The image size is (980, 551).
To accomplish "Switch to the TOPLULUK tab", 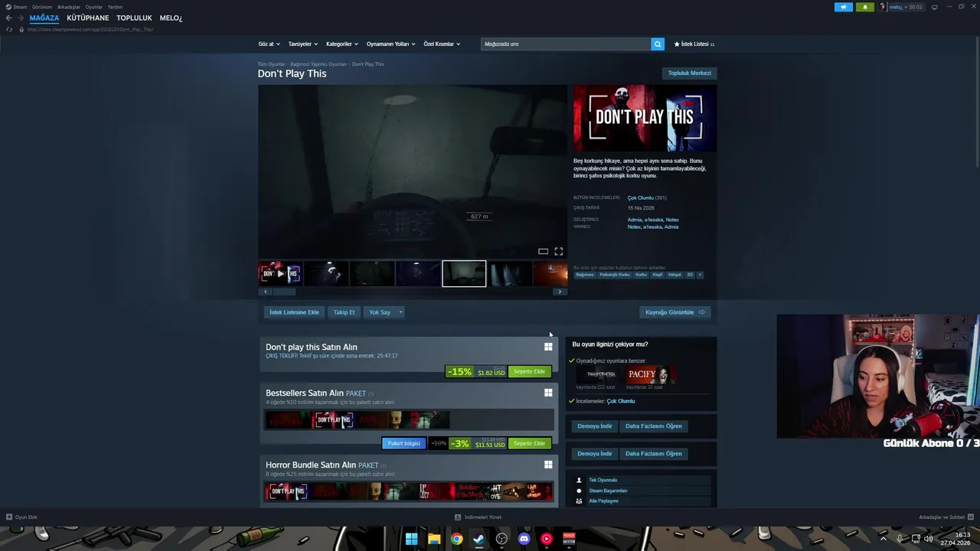I will (134, 18).
